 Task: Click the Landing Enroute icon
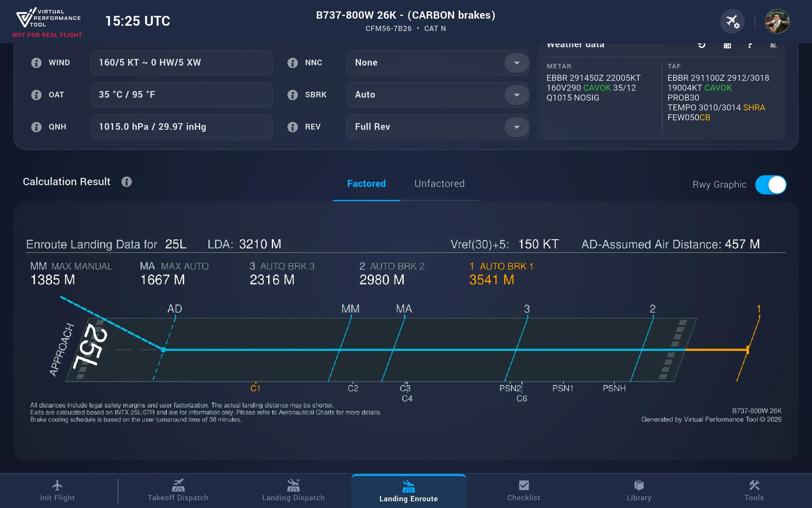tap(408, 486)
